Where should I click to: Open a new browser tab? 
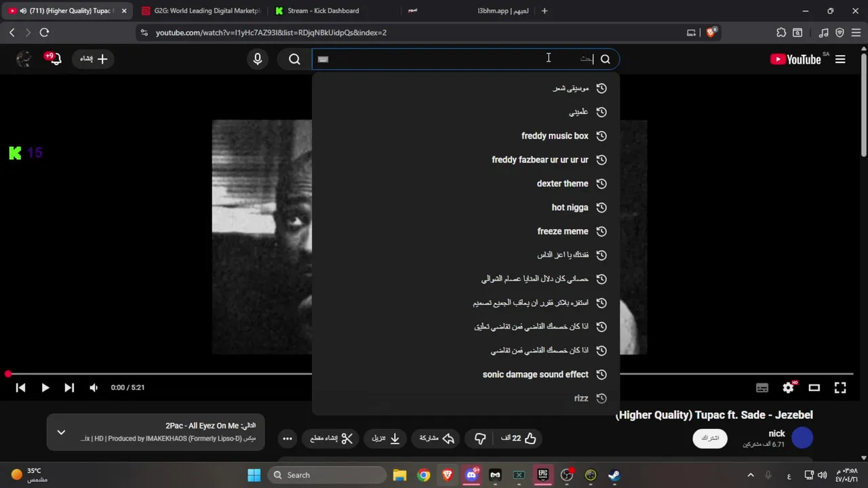coord(544,11)
